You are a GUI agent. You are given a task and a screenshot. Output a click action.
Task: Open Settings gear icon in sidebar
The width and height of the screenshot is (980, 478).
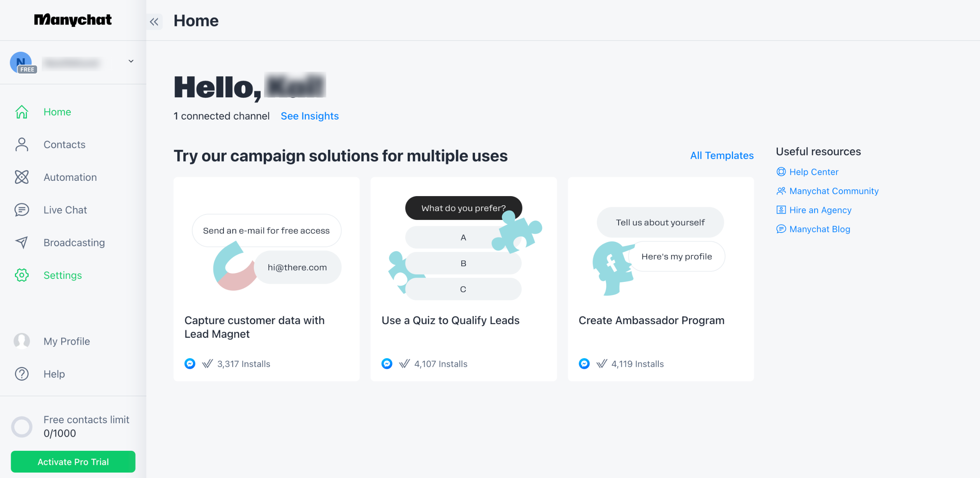point(22,275)
